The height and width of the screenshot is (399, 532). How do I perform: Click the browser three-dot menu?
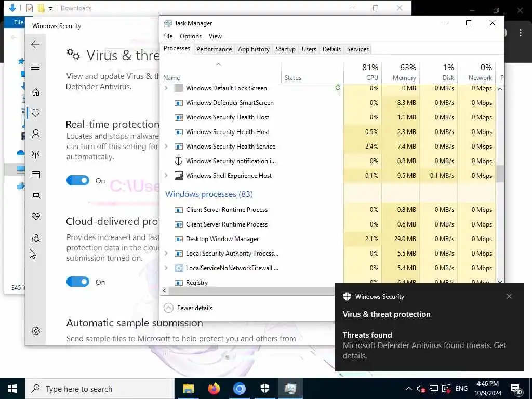point(521,33)
